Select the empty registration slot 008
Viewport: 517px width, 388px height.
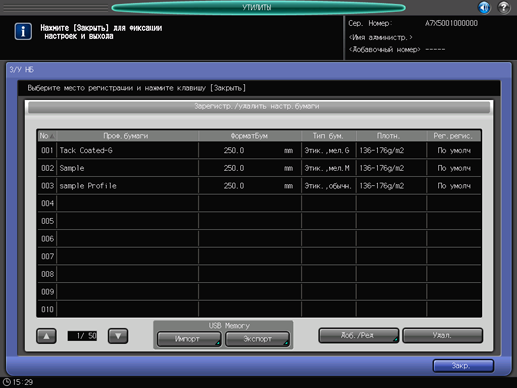pyautogui.click(x=259, y=274)
